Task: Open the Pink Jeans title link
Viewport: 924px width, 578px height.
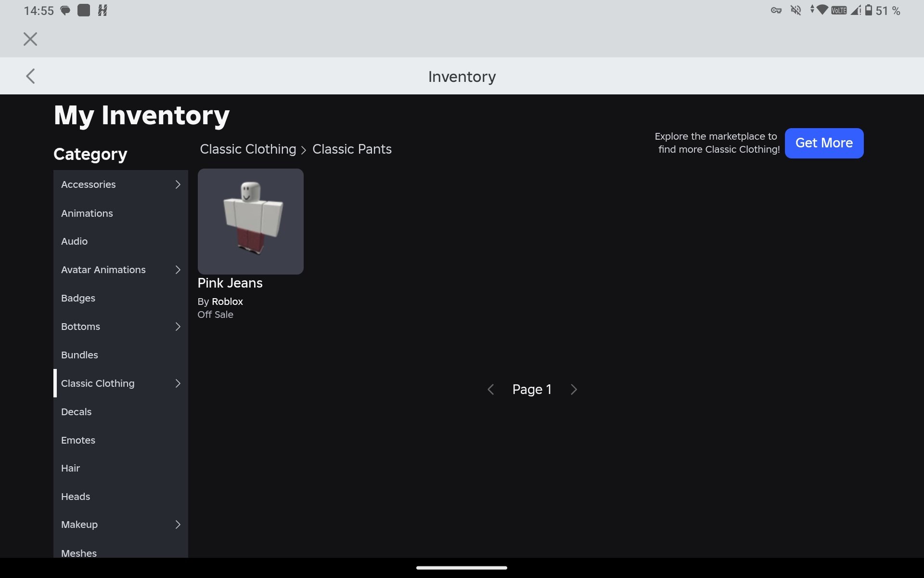Action: [230, 283]
